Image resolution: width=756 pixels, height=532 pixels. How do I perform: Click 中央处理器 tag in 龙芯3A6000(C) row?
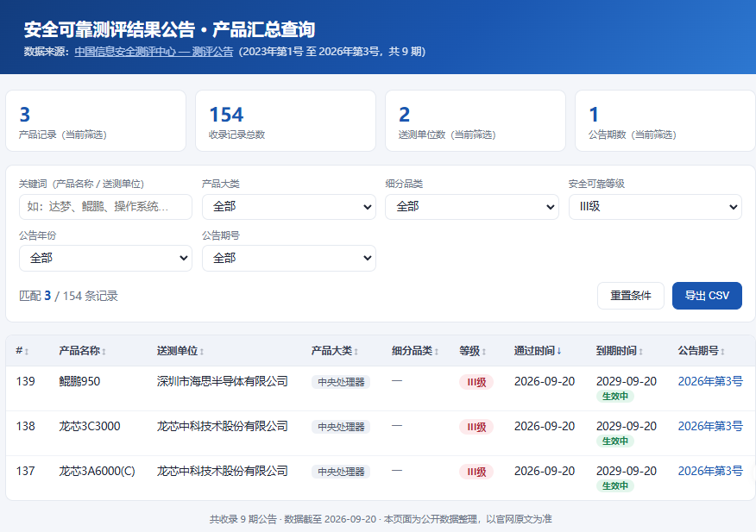pos(341,472)
